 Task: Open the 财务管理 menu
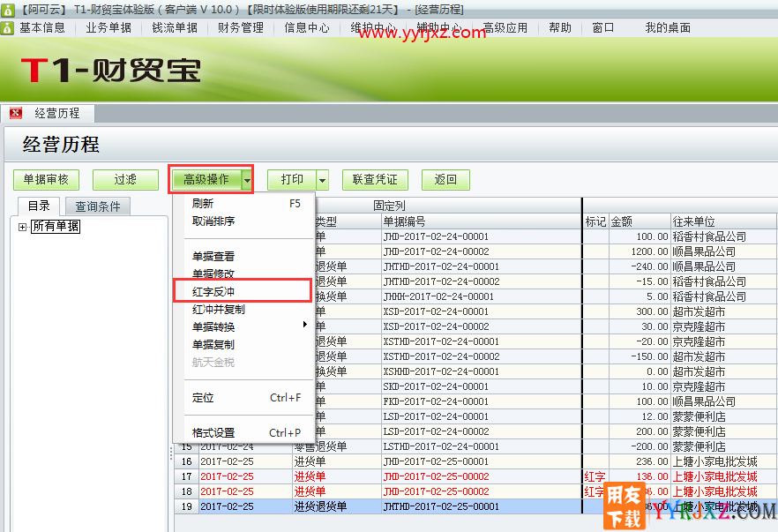[241, 28]
